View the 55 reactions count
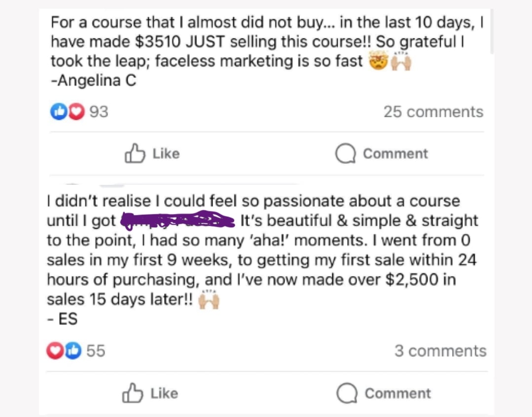Image resolution: width=532 pixels, height=417 pixels. pos(96,351)
